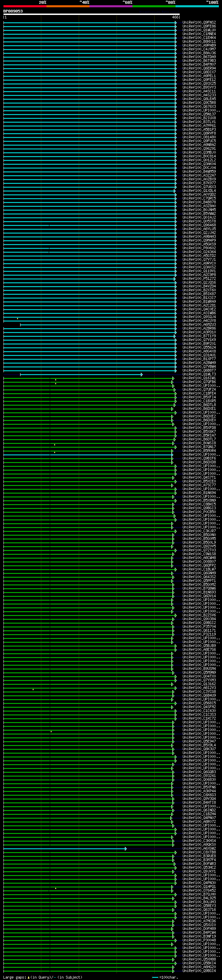The height and width of the screenshot is (980, 222).
Task: Select the UniRef100_Q7U6X3 label
Action: click(199, 187)
